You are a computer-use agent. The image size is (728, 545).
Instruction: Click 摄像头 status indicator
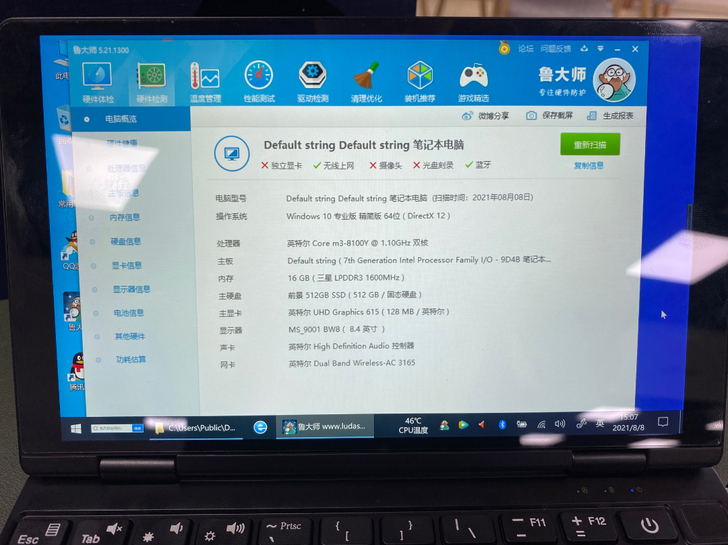tap(385, 165)
